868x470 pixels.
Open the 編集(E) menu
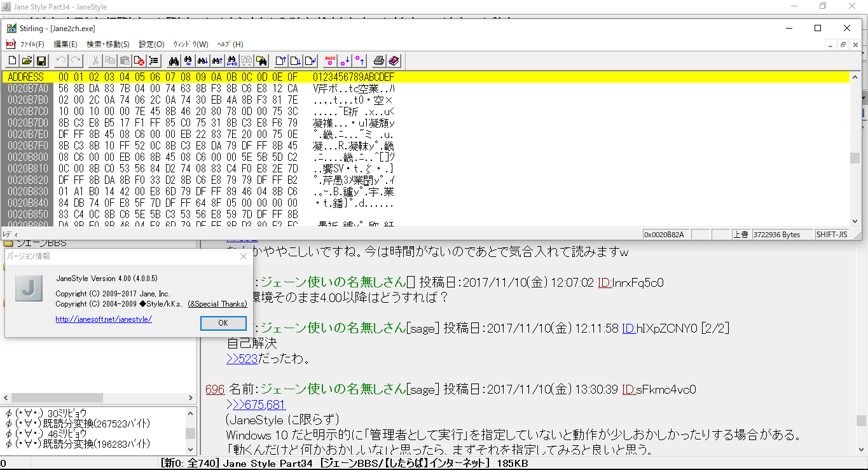pos(65,45)
